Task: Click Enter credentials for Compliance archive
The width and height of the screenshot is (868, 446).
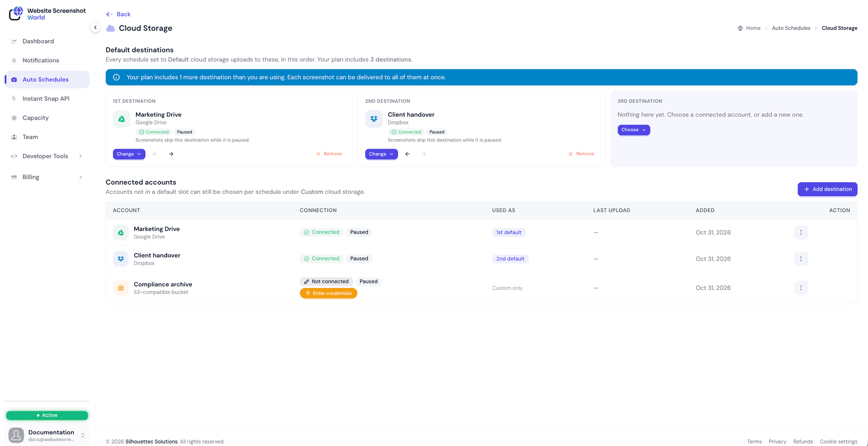Action: [328, 293]
